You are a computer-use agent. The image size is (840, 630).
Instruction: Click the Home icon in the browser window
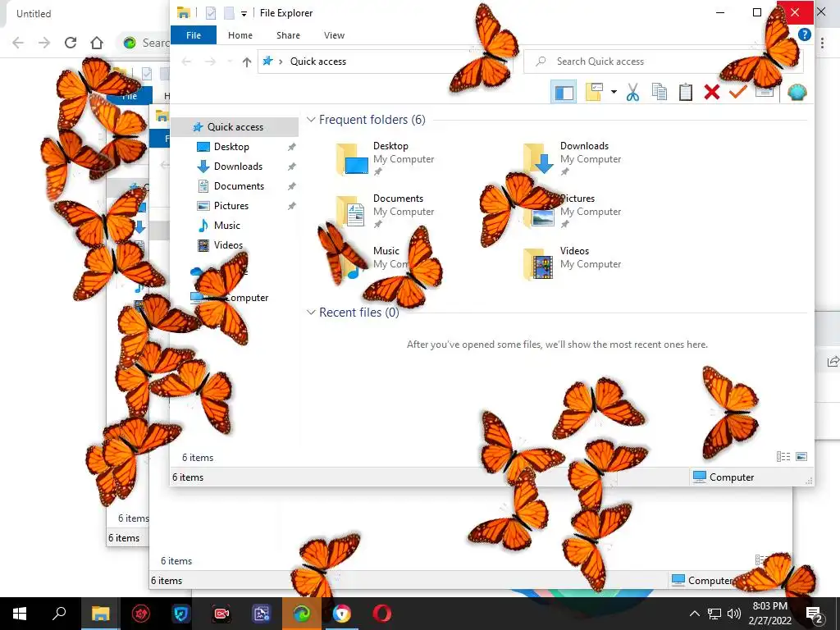click(97, 43)
